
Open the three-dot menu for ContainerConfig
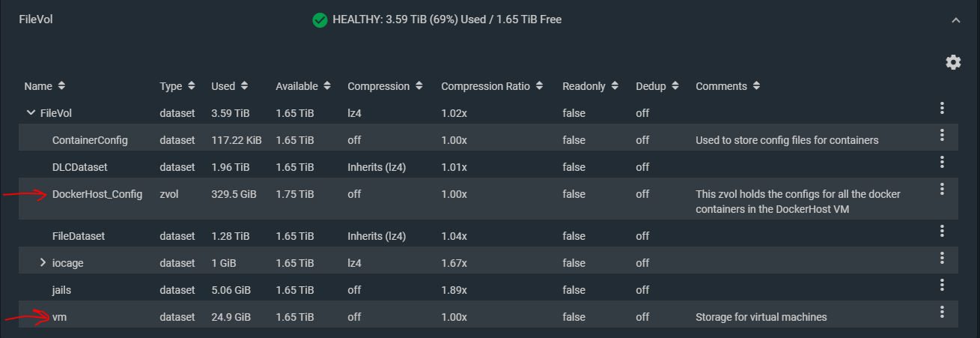pyautogui.click(x=943, y=135)
